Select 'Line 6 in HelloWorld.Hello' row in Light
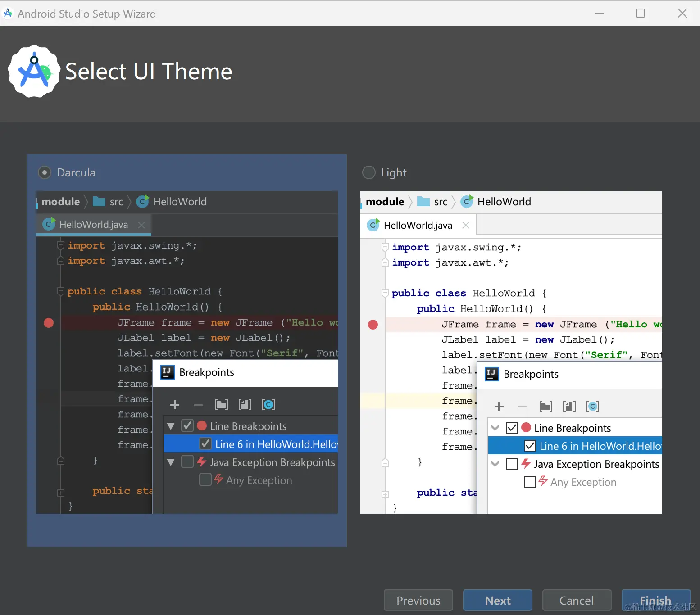The image size is (700, 615). (x=575, y=446)
